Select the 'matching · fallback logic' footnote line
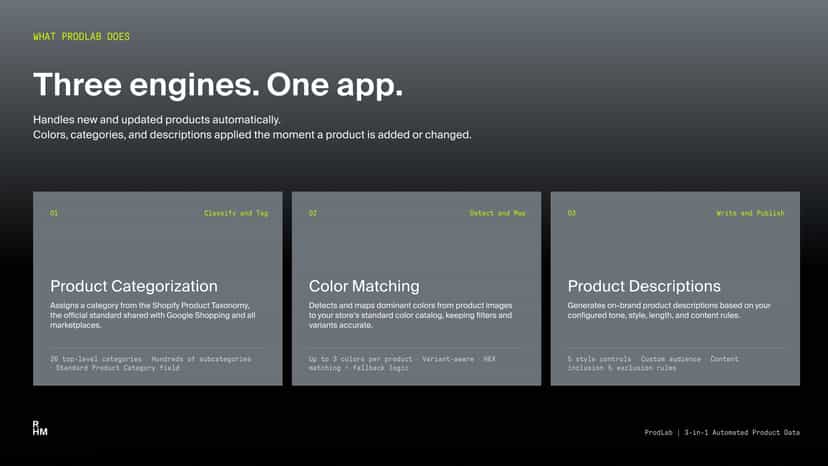Screen dimensions: 828x466 pyautogui.click(x=359, y=368)
